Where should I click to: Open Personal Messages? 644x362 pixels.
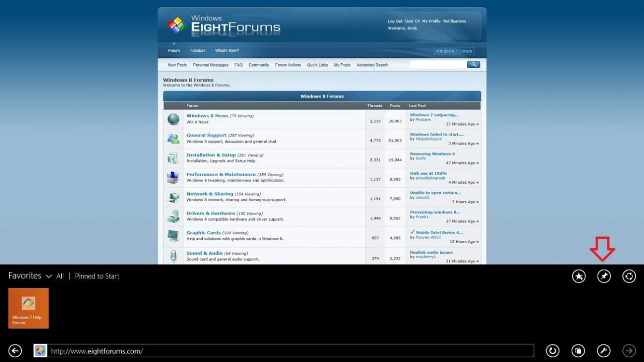pos(210,65)
